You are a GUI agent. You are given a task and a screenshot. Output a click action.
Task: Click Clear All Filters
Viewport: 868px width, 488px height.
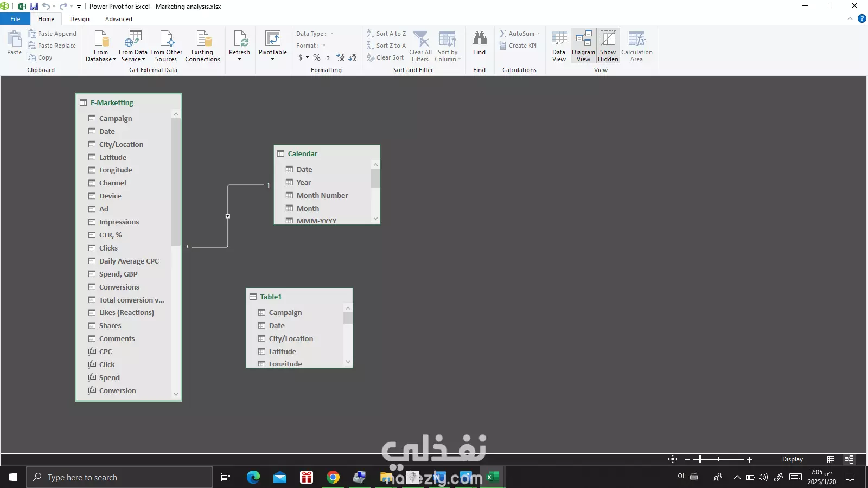tap(420, 46)
